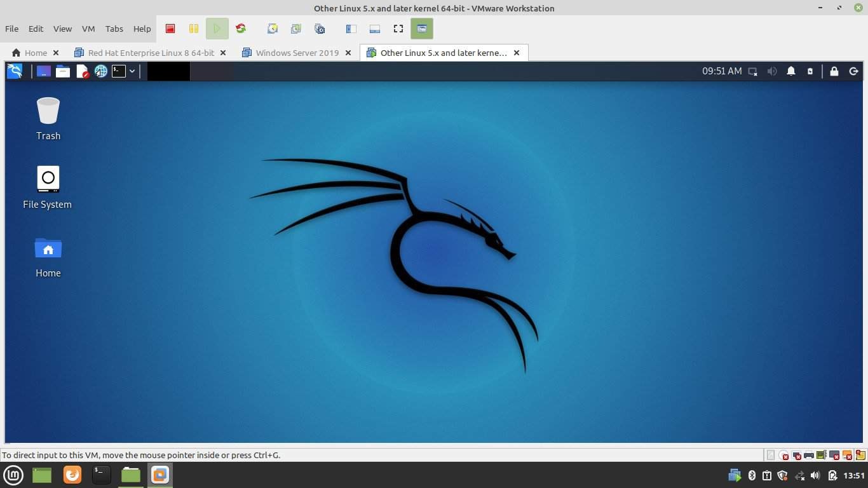This screenshot has height=488, width=868.
Task: Open the terminal emulator in Kali panel
Action: tap(119, 71)
